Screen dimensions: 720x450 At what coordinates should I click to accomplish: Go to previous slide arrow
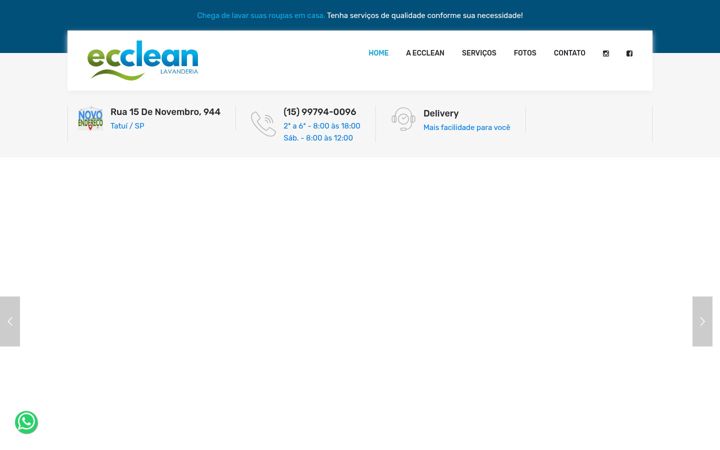tap(10, 321)
